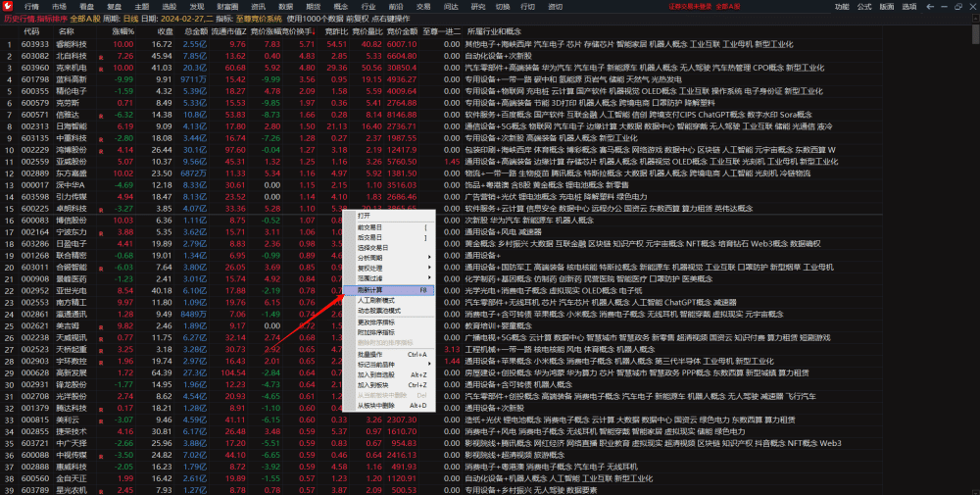Image resolution: width=980 pixels, height=495 pixels.
Task: Click the red R marker beside 卓翰科技
Action: 101,210
